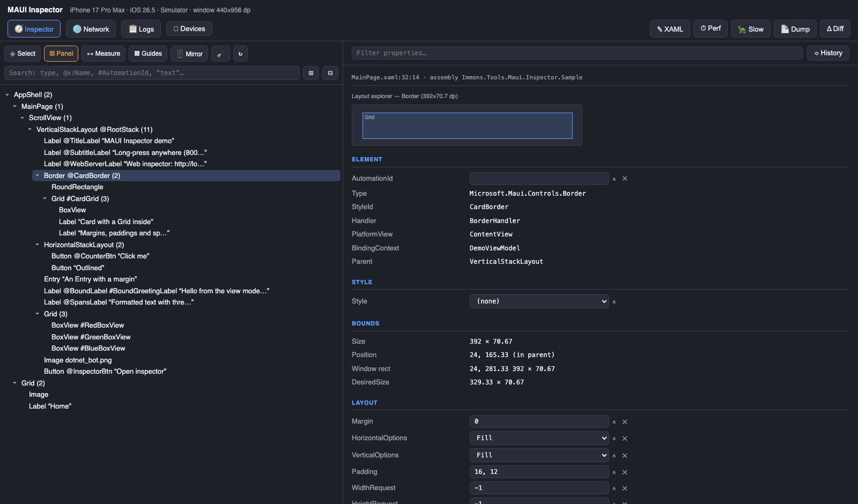Viewport: 858px width, 504px height.
Task: Collapse the MainPage tree node
Action: pyautogui.click(x=15, y=107)
